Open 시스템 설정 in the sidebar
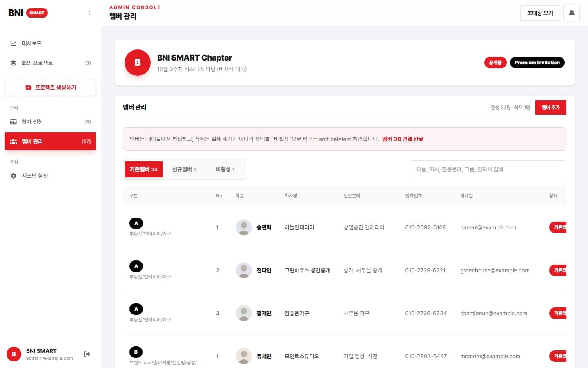The image size is (588, 368). coord(50,176)
